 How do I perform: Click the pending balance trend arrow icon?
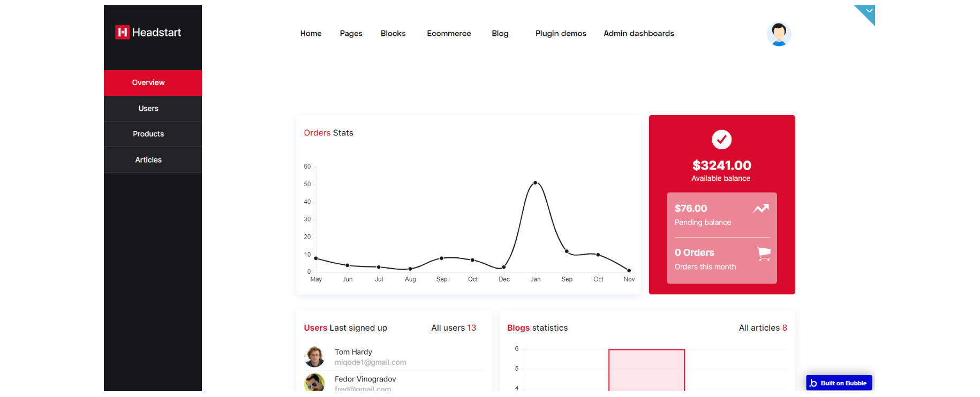click(x=761, y=209)
